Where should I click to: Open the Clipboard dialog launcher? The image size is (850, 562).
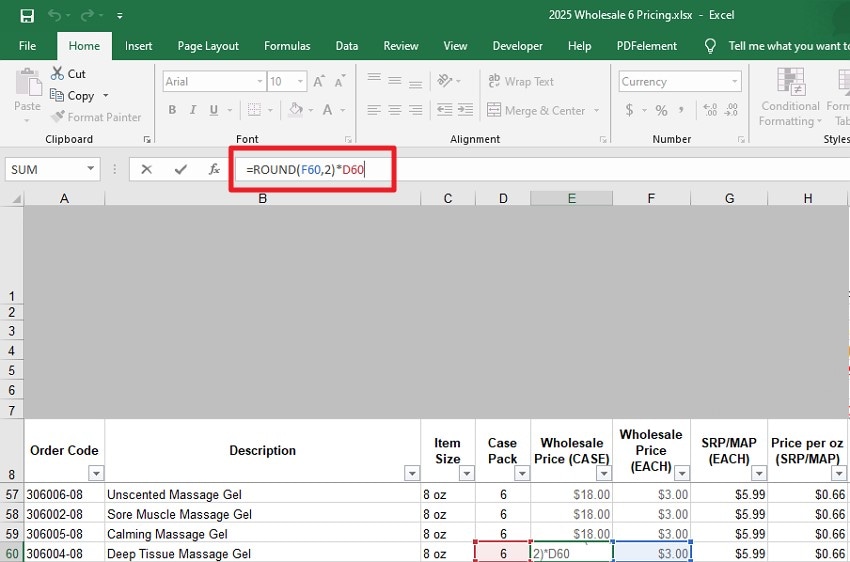(147, 139)
